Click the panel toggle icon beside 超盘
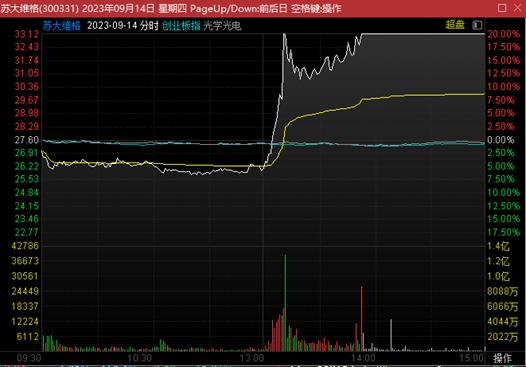The height and width of the screenshot is (367, 526). click(477, 25)
